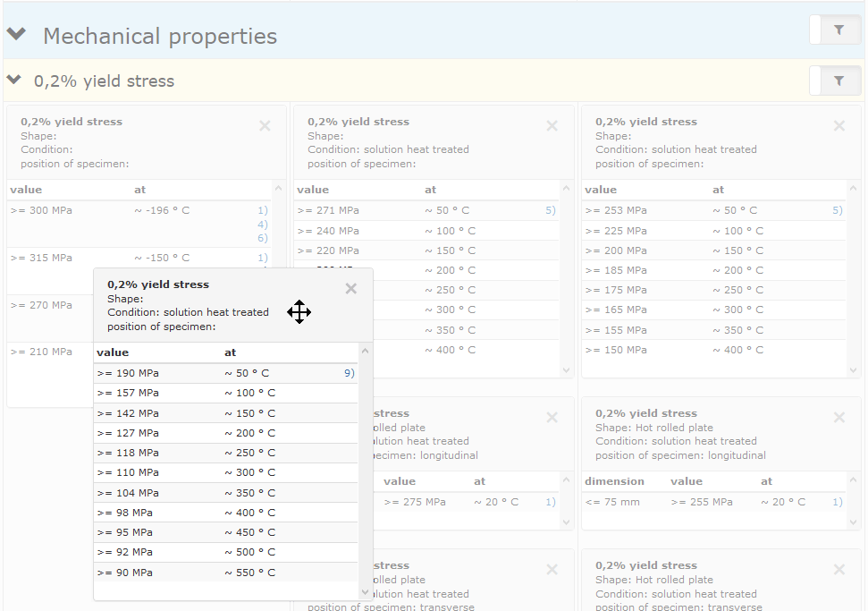This screenshot has width=868, height=611.
Task: Close the hot rolled plate 275 MPa card
Action: (x=552, y=417)
